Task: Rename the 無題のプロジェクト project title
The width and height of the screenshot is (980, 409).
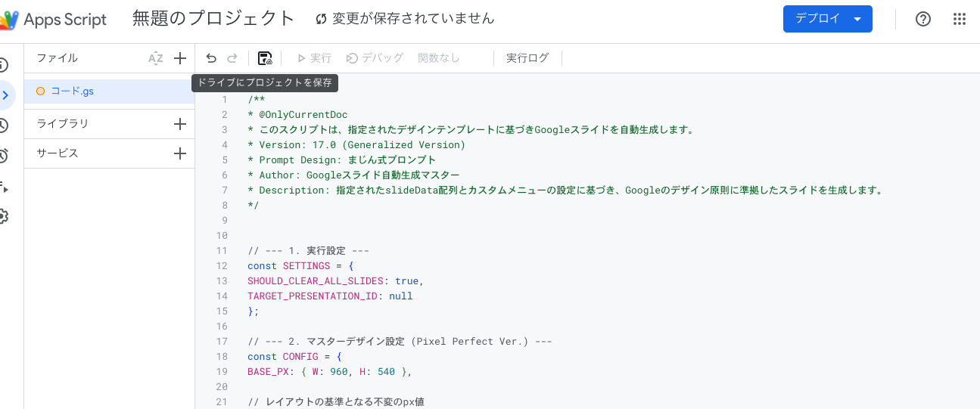Action: [x=213, y=19]
